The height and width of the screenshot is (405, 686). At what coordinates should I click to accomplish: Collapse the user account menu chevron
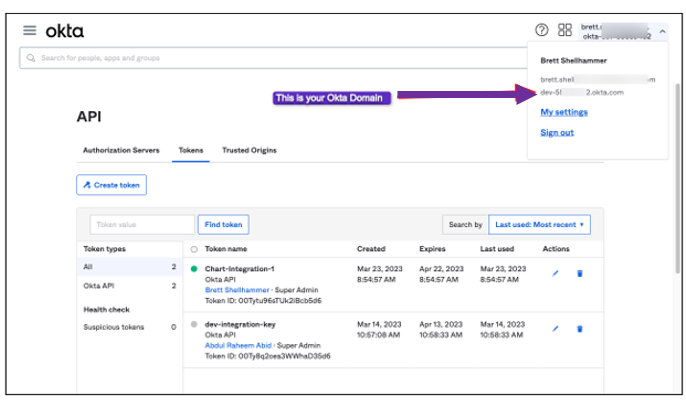[662, 31]
